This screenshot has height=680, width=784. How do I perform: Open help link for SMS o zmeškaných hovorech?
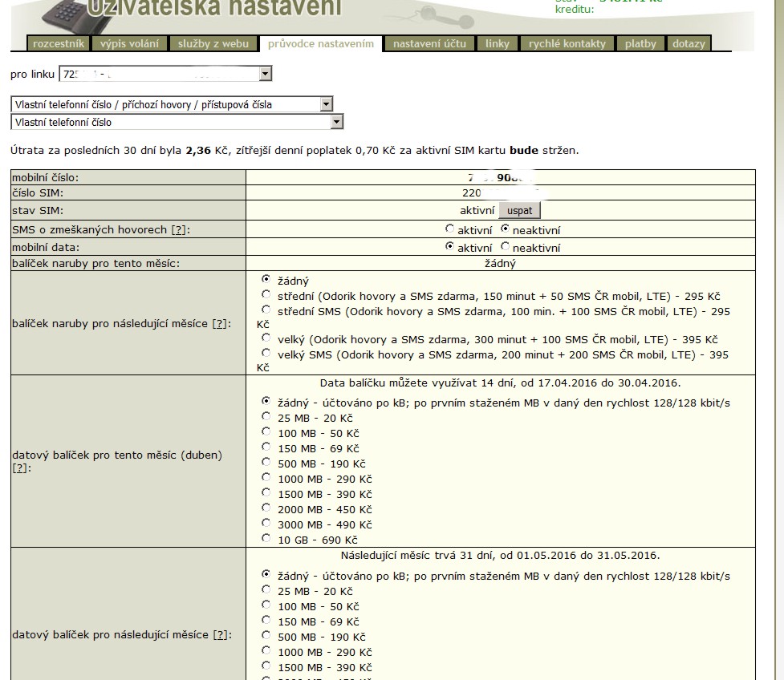pos(178,230)
